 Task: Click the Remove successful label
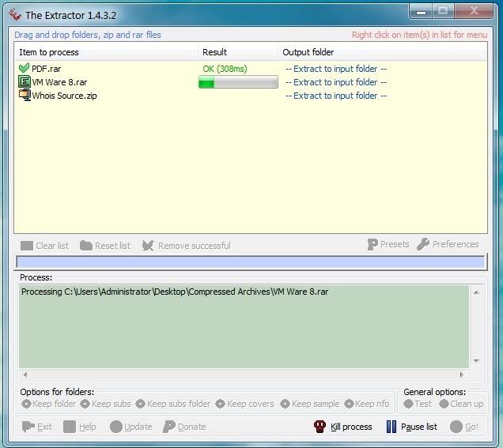tap(195, 246)
